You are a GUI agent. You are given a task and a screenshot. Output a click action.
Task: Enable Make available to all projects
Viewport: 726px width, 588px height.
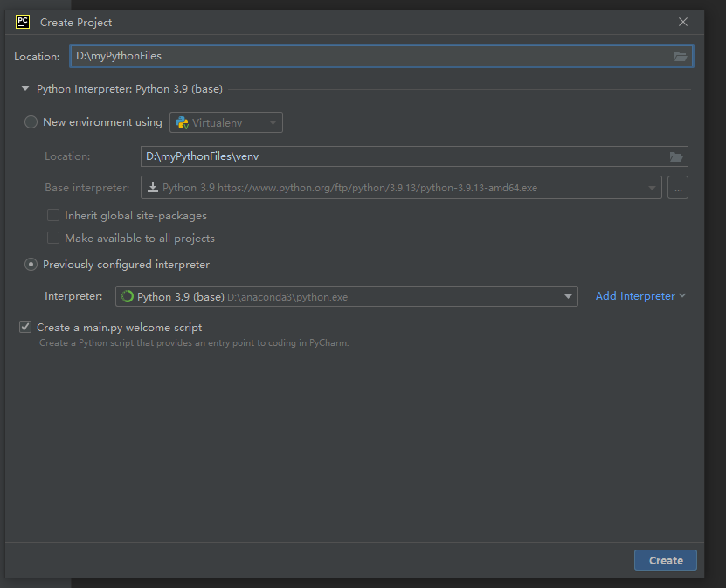point(53,238)
